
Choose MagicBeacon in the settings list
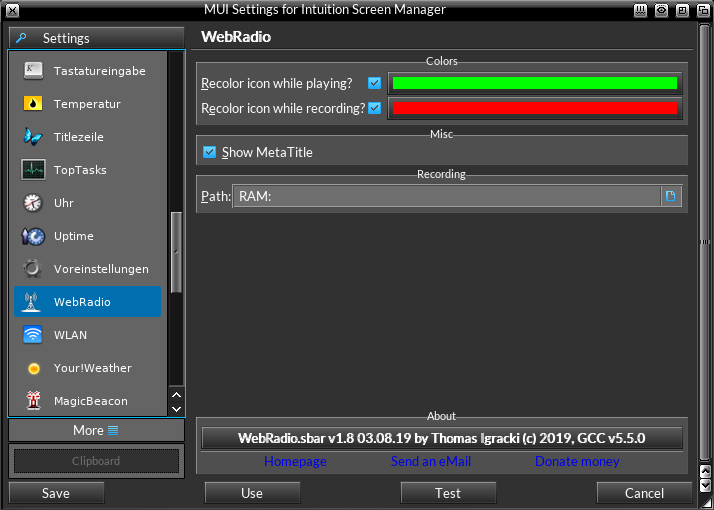(x=90, y=401)
